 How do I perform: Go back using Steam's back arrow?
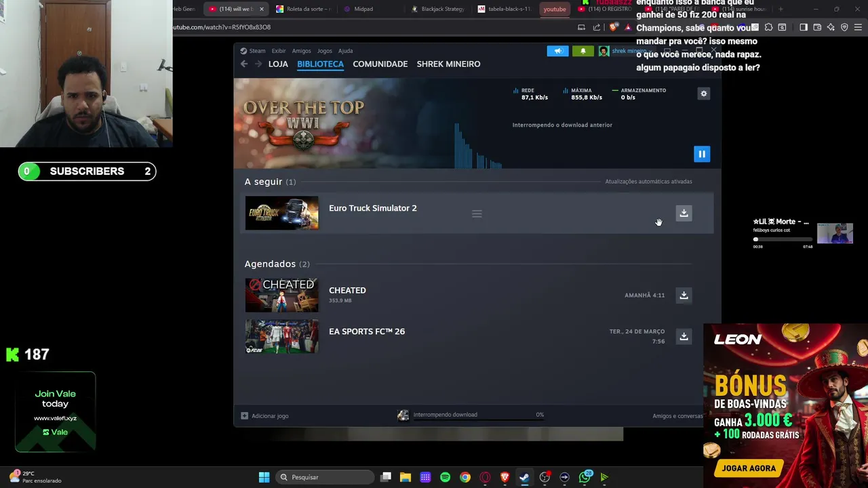[x=244, y=64]
